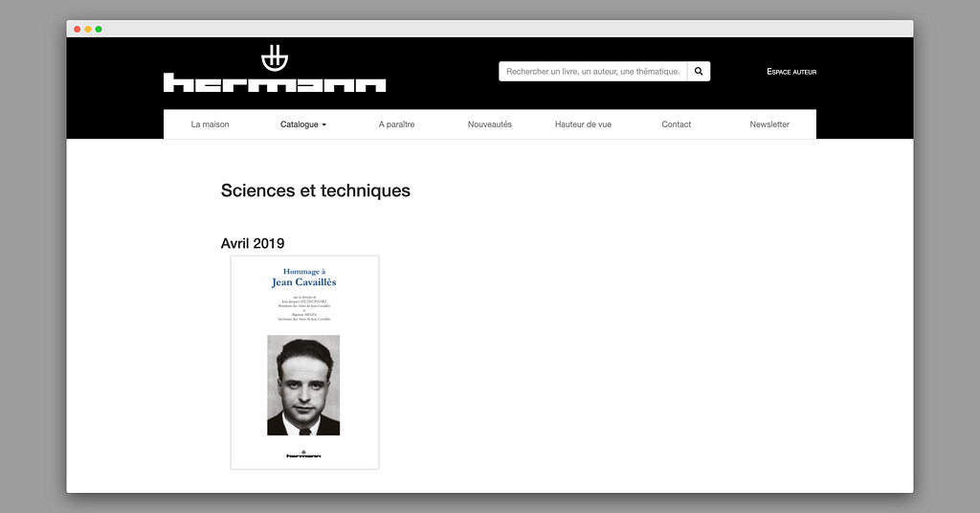
Task: Click the 'Hommage à Jean Cavaillès' cover title
Action: pos(303,278)
